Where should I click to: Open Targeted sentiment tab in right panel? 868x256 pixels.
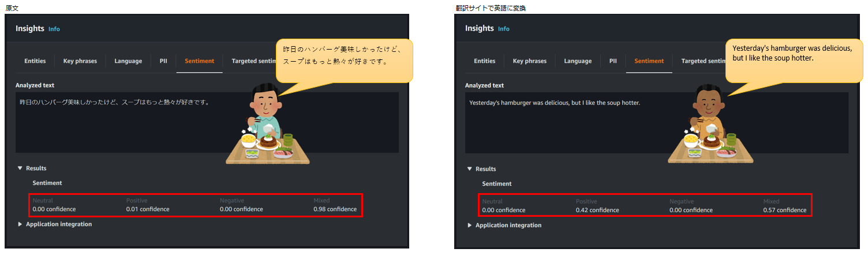click(x=703, y=61)
